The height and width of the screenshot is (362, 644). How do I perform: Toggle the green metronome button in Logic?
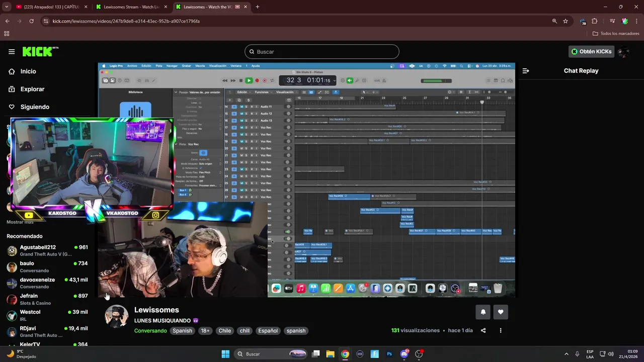point(350,80)
